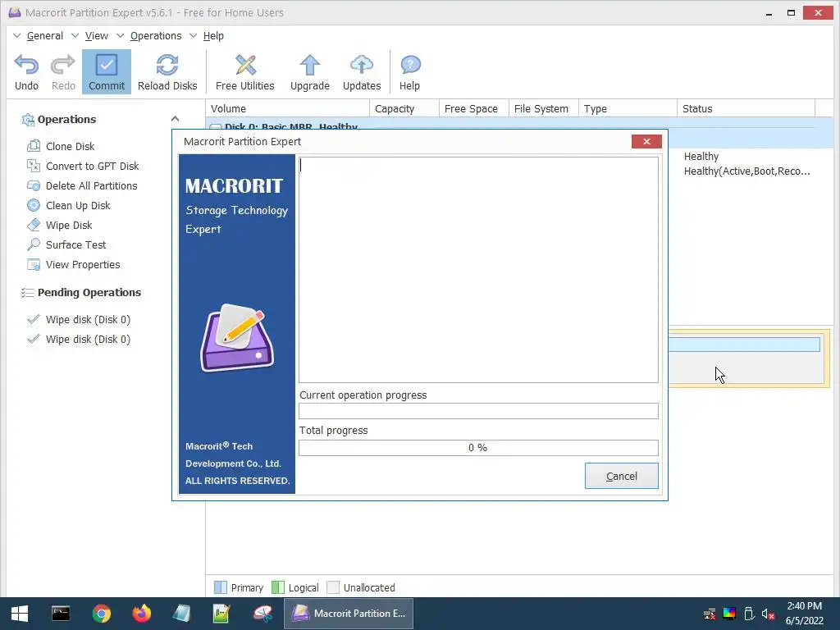Click the muted volume tray icon
Viewport: 840px width, 630px height.
(x=768, y=614)
